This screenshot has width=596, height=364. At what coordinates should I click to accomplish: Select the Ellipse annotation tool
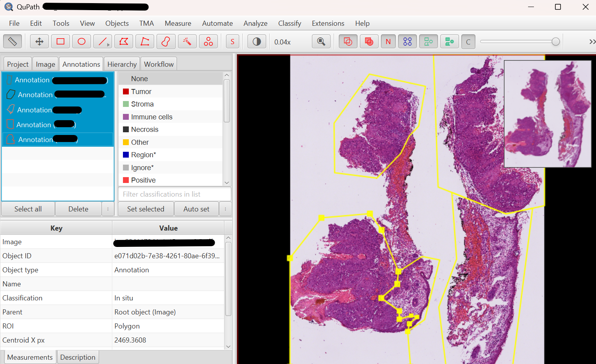82,41
